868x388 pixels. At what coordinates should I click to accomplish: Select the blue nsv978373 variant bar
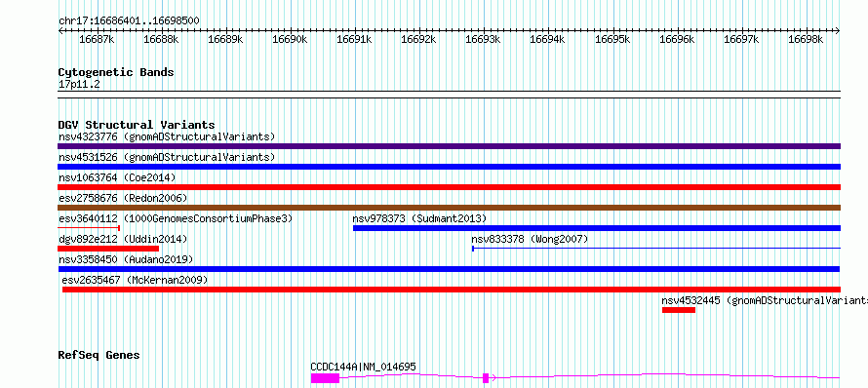(597, 228)
